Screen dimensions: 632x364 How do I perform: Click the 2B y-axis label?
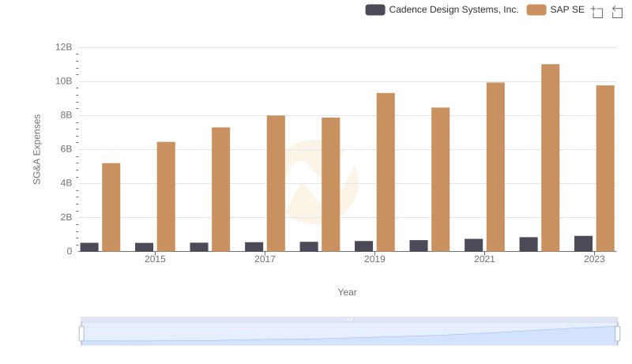tap(66, 217)
